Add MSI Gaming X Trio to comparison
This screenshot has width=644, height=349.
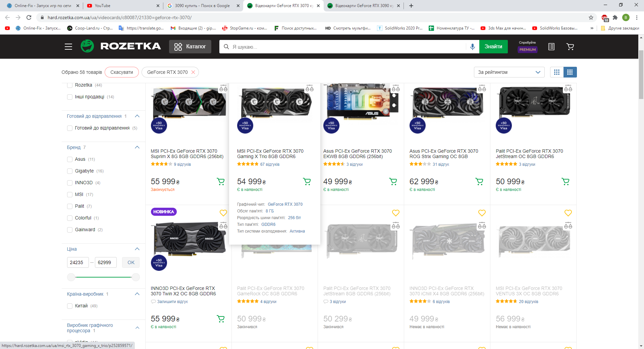pos(310,89)
